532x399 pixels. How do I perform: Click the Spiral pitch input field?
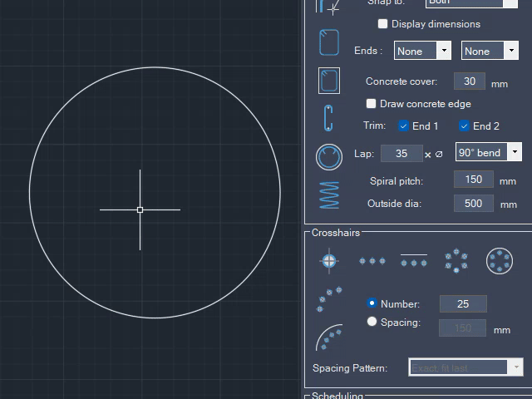pyautogui.click(x=474, y=180)
